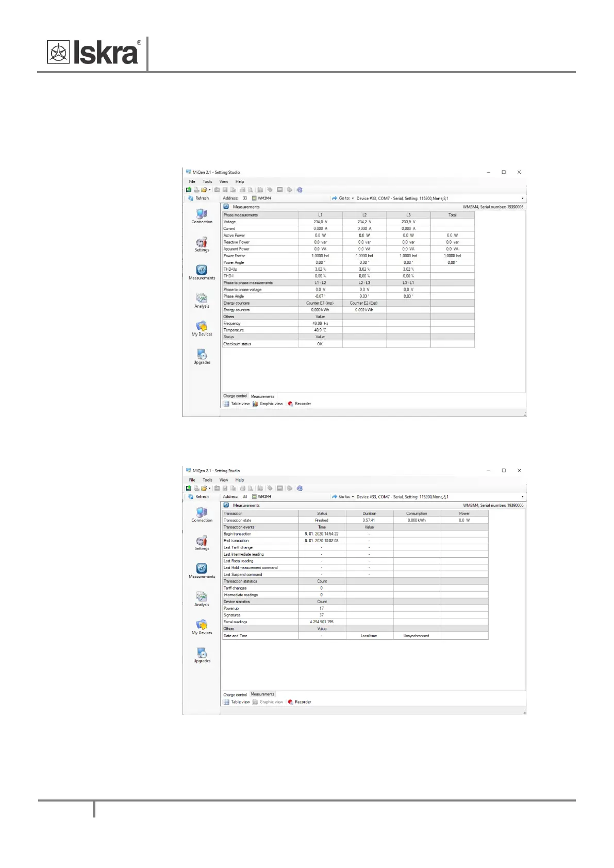Open the File menu in the lower window
This screenshot has height=868, width=614.
pos(192,480)
